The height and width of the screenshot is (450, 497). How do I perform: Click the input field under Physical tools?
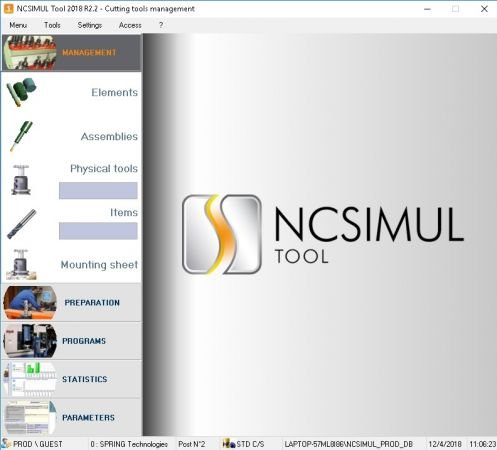tap(98, 191)
